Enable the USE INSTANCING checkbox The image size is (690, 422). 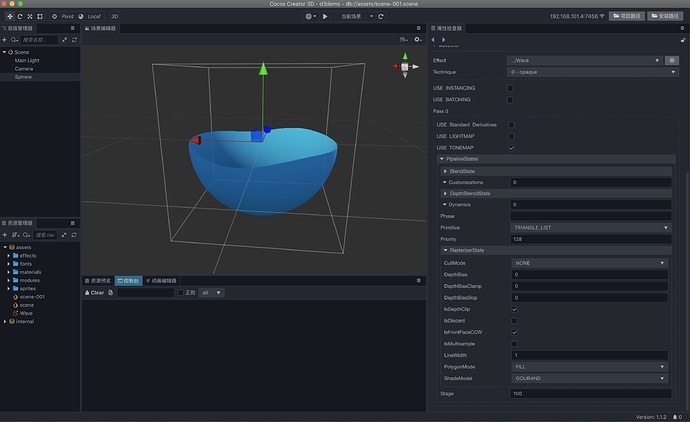(x=510, y=88)
